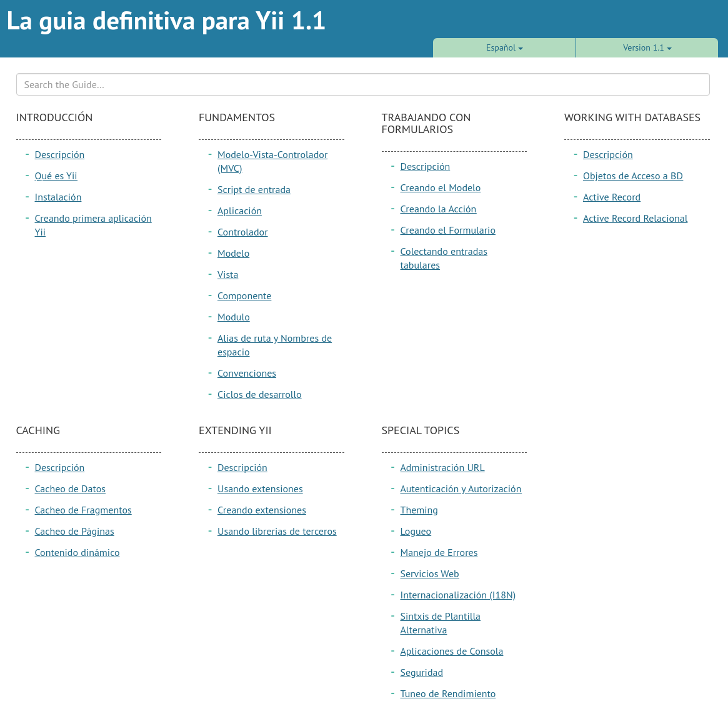
Task: Go to the Instalación page
Action: tap(58, 197)
